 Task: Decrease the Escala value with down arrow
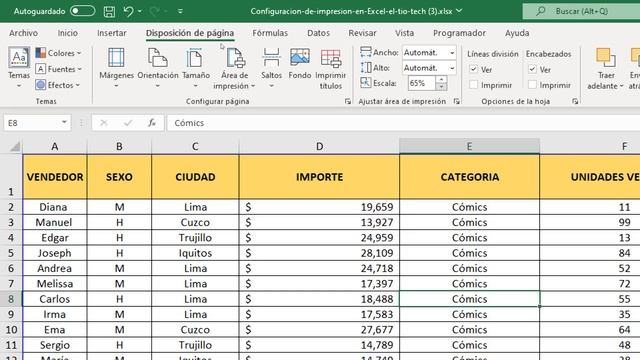tap(441, 87)
